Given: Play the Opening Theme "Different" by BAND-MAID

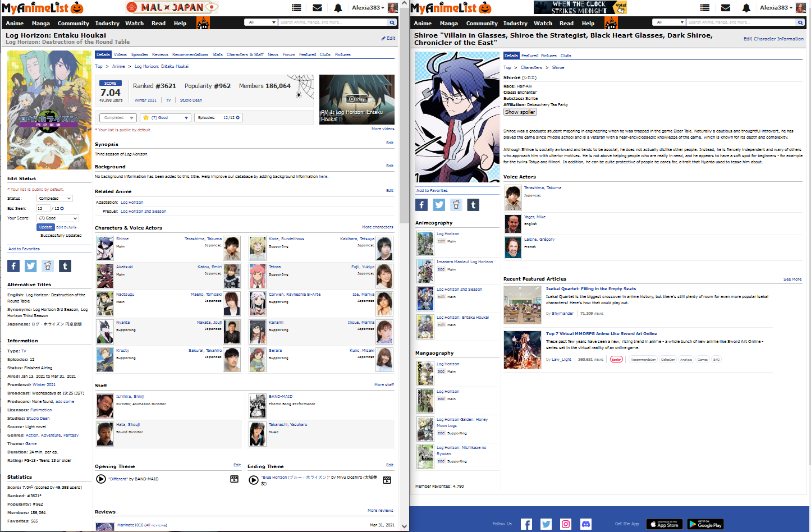Looking at the screenshot, I should pos(101,479).
